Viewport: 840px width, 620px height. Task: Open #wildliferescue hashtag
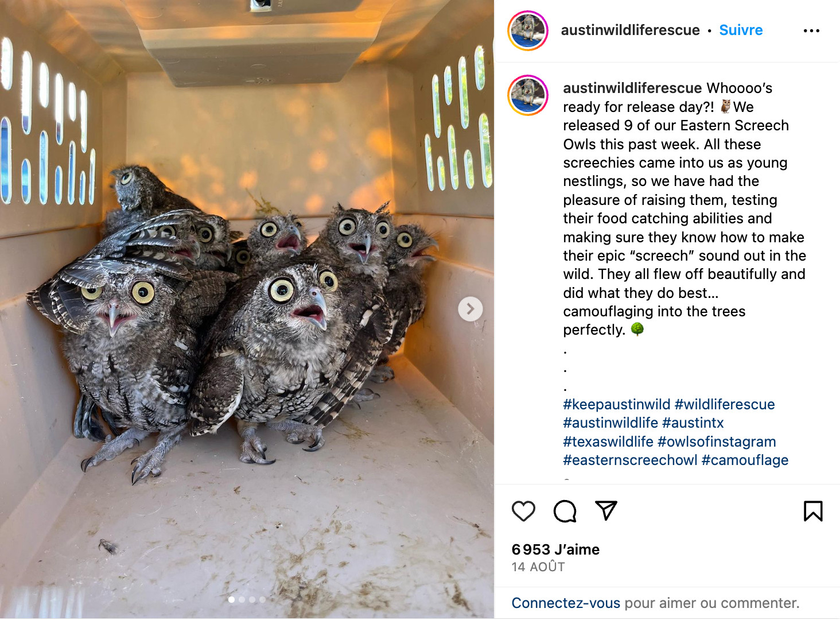(x=725, y=404)
